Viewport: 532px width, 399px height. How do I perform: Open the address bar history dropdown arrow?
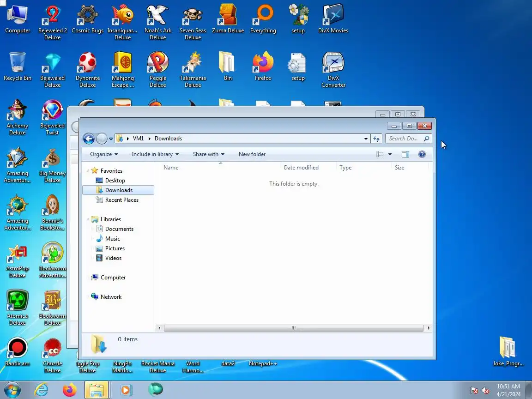(366, 139)
